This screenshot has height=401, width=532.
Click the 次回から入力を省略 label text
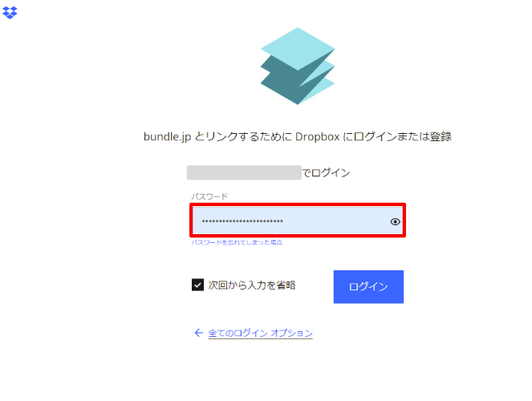(252, 285)
